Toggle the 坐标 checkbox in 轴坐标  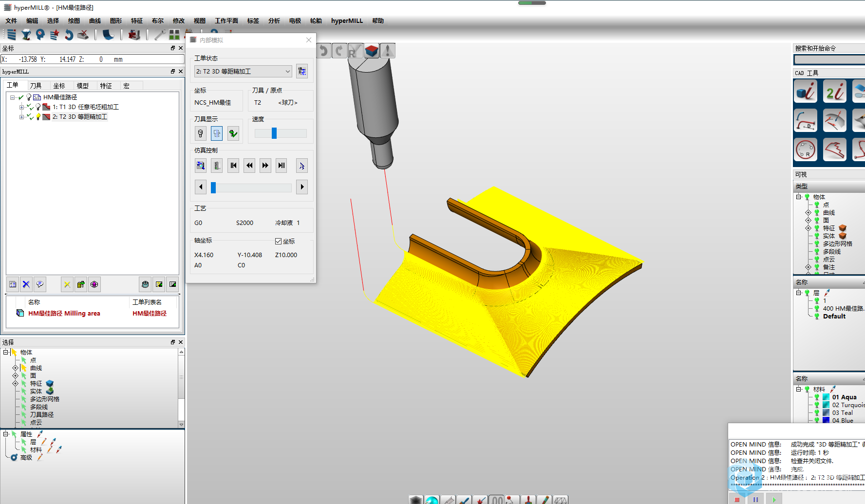coord(278,242)
